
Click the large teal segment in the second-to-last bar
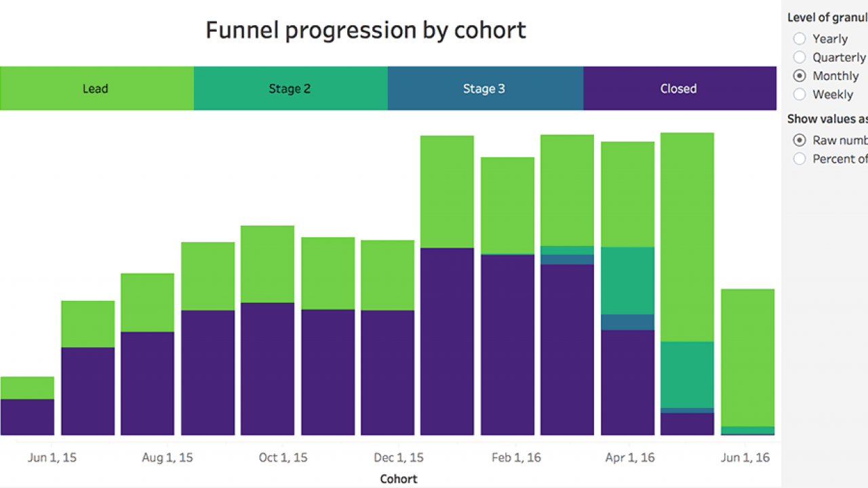coord(688,376)
